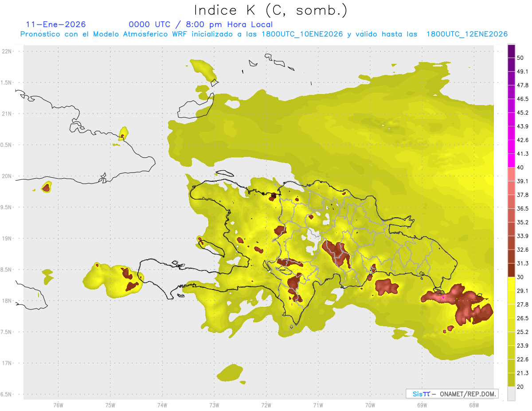Click the '68W' longitude axis label
The height and width of the screenshot is (411, 532).
click(x=474, y=405)
